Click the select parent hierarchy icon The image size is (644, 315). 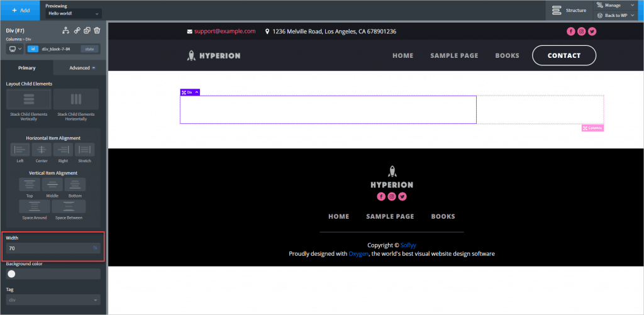(x=66, y=30)
